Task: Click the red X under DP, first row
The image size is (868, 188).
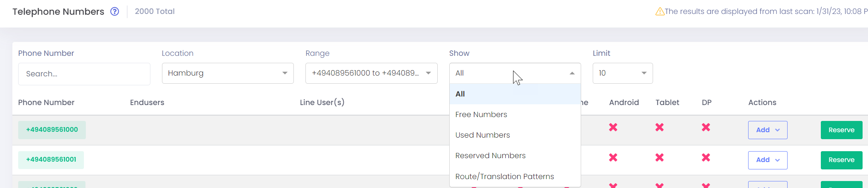Action: 706,127
